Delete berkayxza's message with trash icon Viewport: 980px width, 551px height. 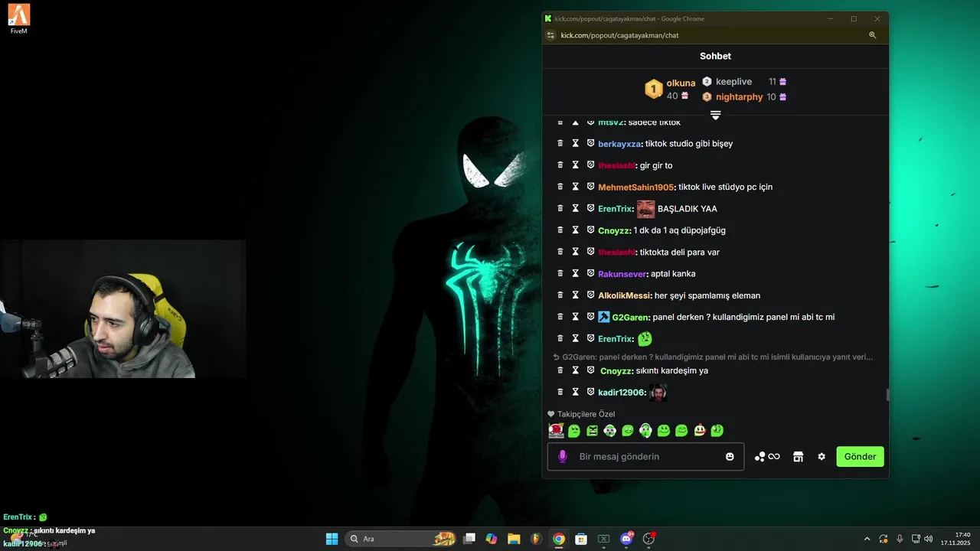(560, 143)
